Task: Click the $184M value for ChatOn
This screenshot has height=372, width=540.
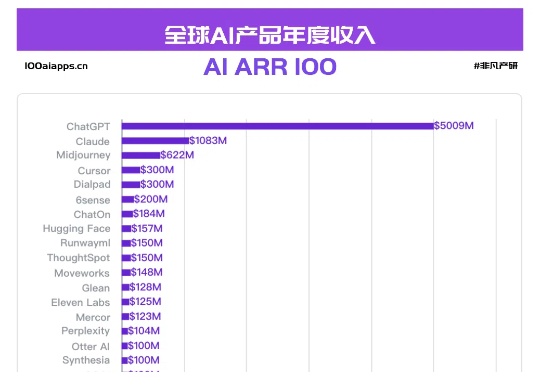Action: coord(149,214)
